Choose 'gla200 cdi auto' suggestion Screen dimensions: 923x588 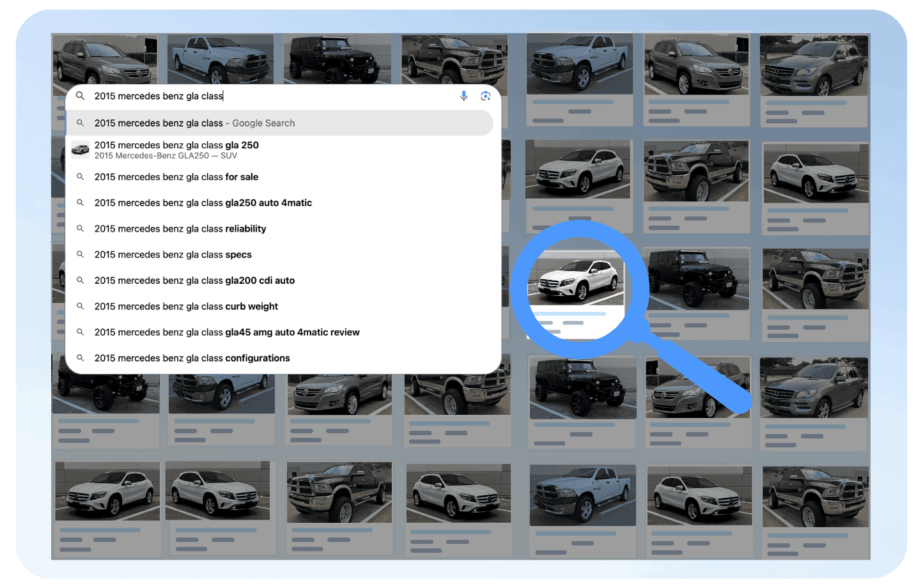coord(194,281)
